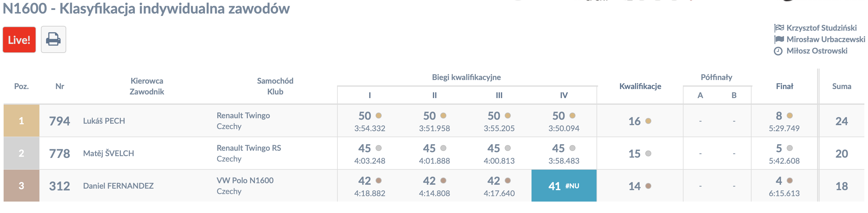868x213 pixels.
Task: Click gold dot in Lukáš PECH Finał cell
Action: point(789,116)
